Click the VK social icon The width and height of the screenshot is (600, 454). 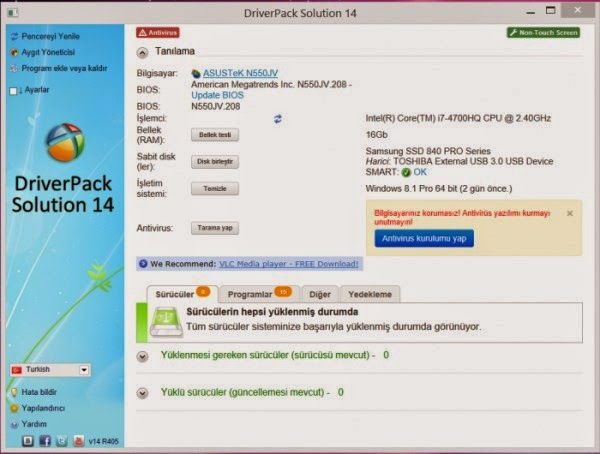click(x=28, y=441)
